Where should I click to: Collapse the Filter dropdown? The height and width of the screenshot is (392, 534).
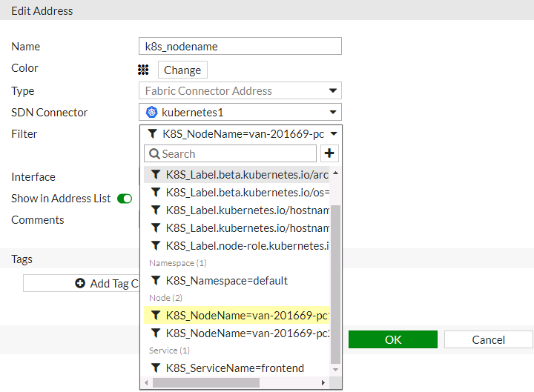point(334,134)
